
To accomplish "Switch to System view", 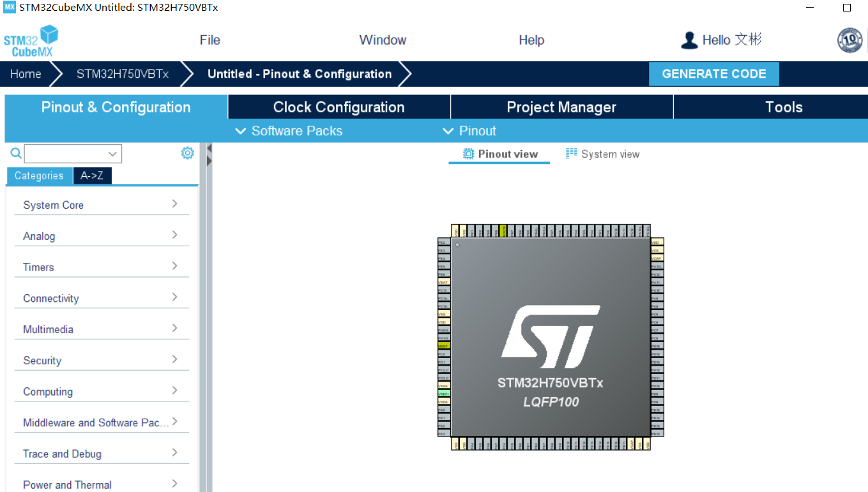I will [x=602, y=154].
